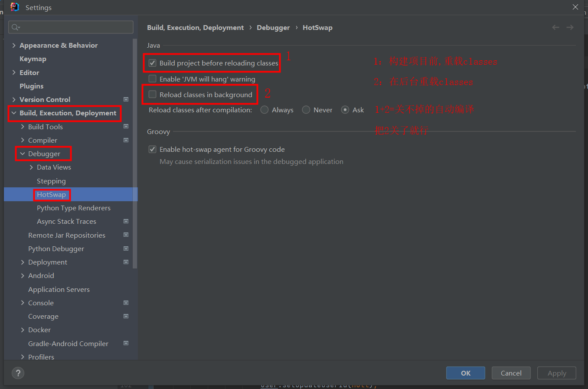Uncheck Build project before reloading classes

[x=153, y=63]
